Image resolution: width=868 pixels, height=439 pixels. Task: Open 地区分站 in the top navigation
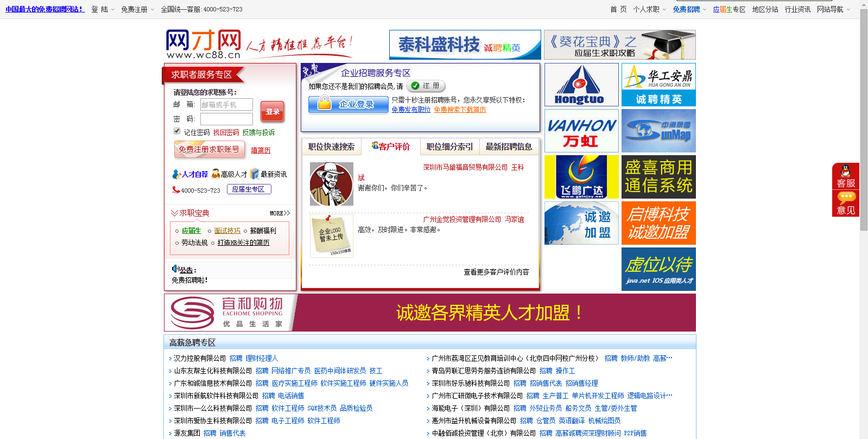[765, 9]
